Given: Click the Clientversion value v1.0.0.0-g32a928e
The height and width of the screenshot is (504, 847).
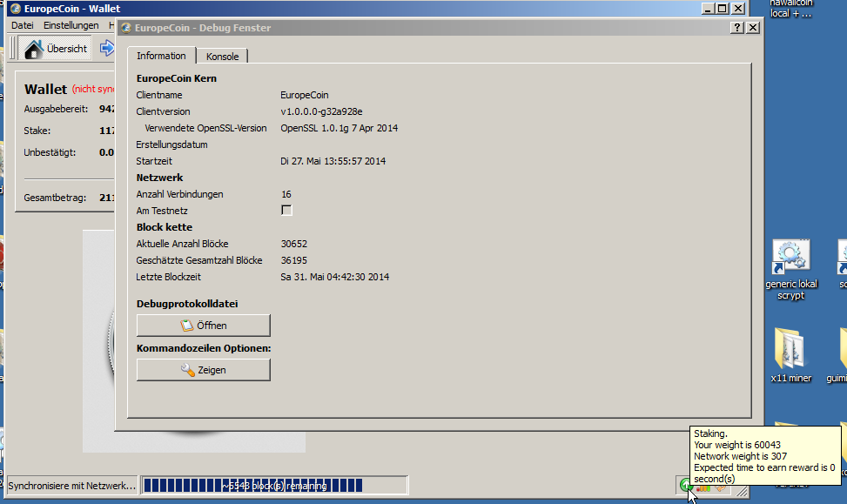Looking at the screenshot, I should coord(321,111).
